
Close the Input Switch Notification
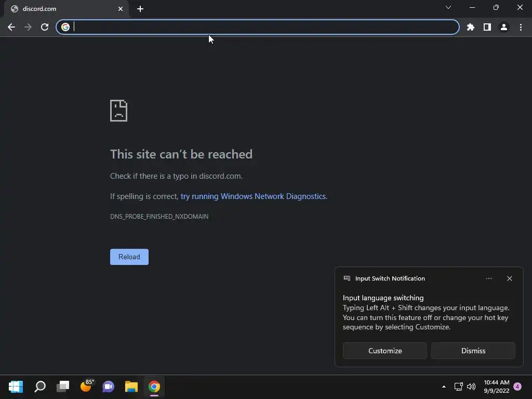click(x=510, y=278)
